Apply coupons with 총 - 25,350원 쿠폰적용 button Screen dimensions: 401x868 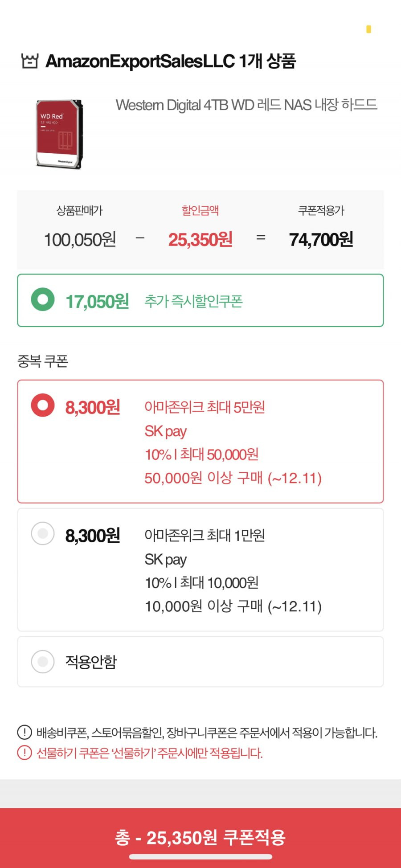[200, 837]
